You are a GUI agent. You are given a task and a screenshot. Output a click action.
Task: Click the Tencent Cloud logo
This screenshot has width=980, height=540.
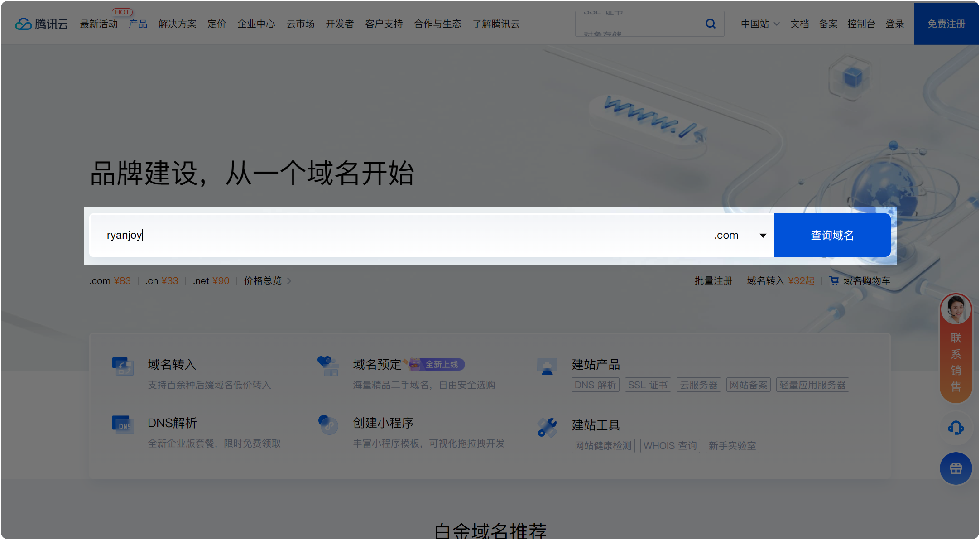(x=41, y=23)
